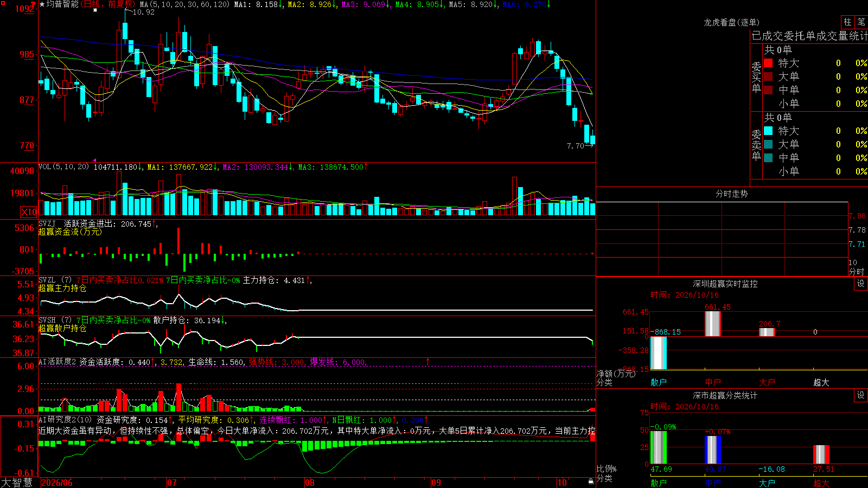Click the 分时 label beside intraday chart
868x488 pixels.
point(857,271)
